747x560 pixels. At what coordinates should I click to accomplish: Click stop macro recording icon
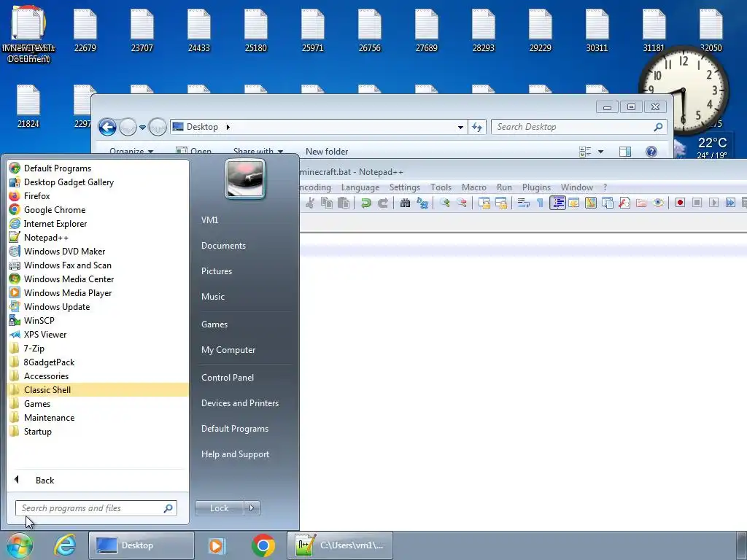(x=697, y=203)
